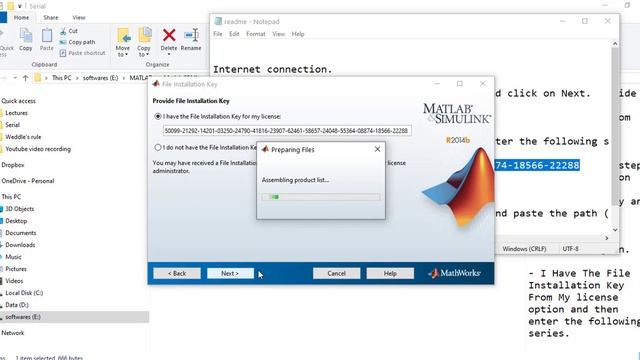Close the Preparing Files dialog
Screen dimensions: 640x360
[x=377, y=149]
